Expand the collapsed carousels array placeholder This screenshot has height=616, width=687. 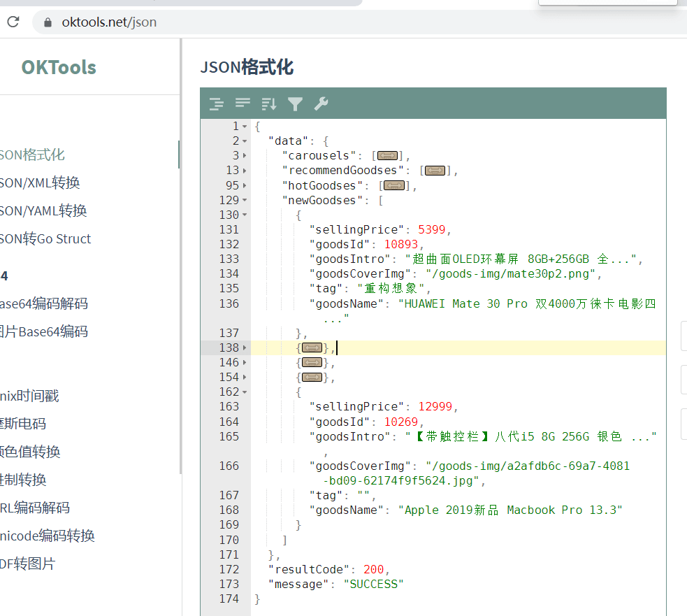tap(387, 156)
